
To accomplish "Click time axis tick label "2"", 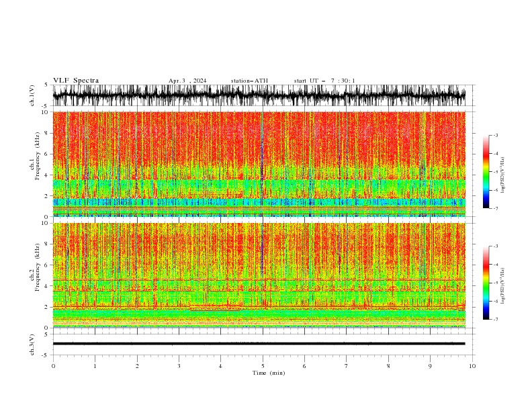I will click(x=137, y=366).
